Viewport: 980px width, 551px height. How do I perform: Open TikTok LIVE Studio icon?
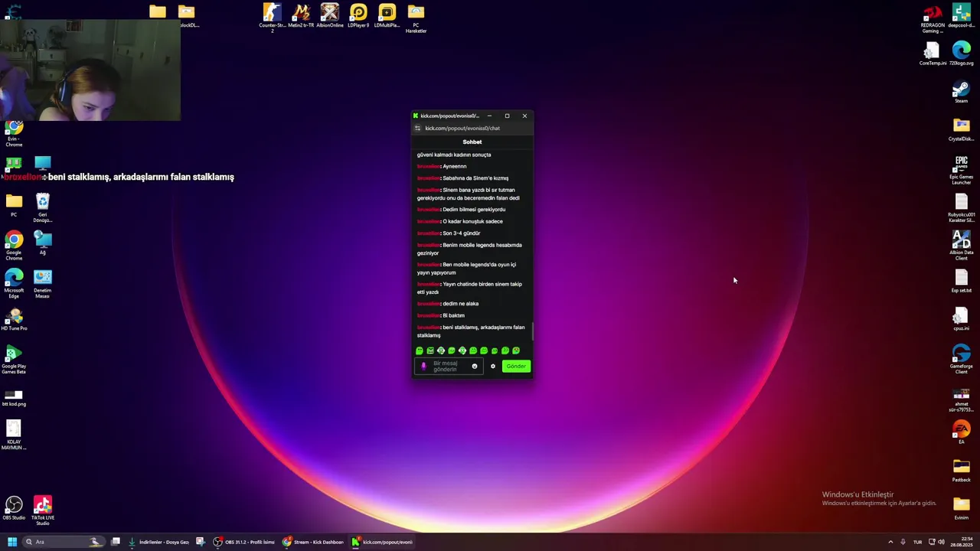point(43,510)
